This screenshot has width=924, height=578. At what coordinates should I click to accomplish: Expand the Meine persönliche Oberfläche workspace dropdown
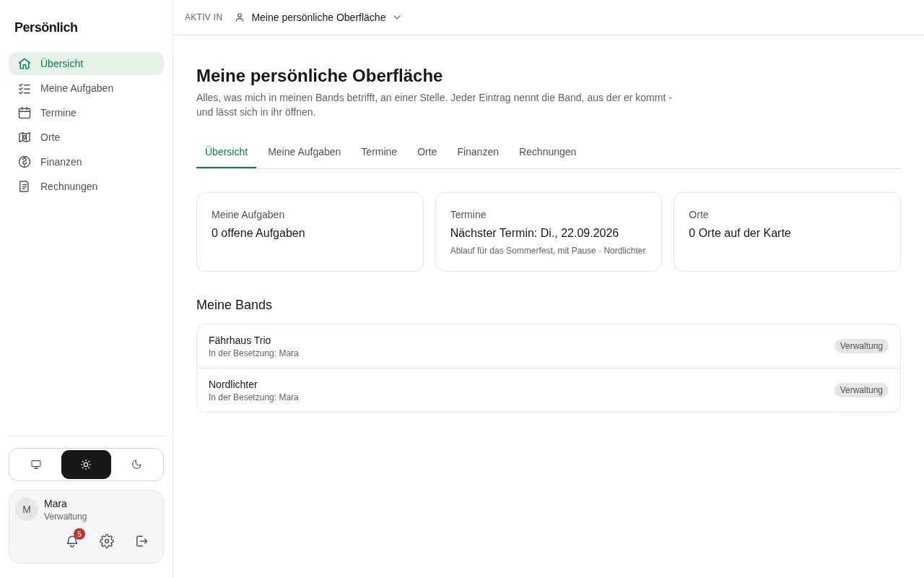coord(318,17)
